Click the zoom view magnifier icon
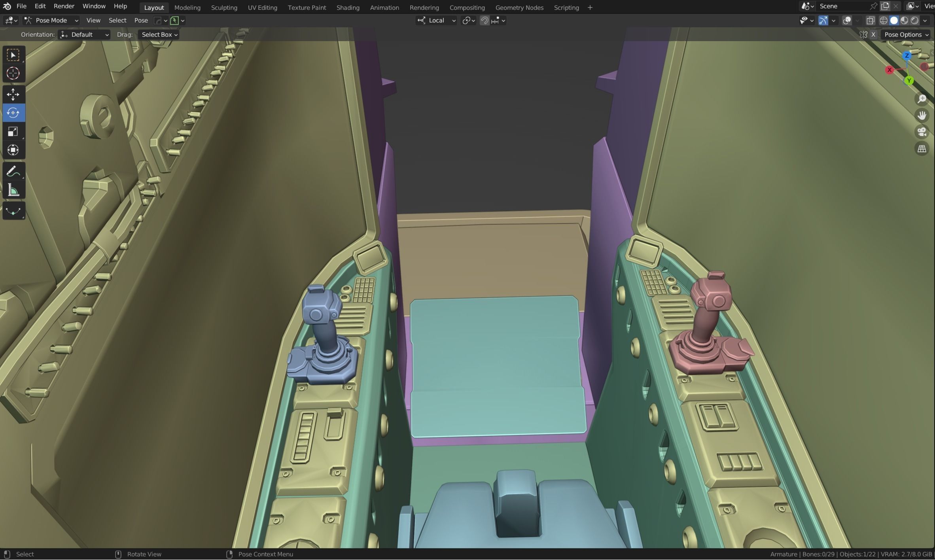Screen dimensions: 935x560 tap(922, 99)
